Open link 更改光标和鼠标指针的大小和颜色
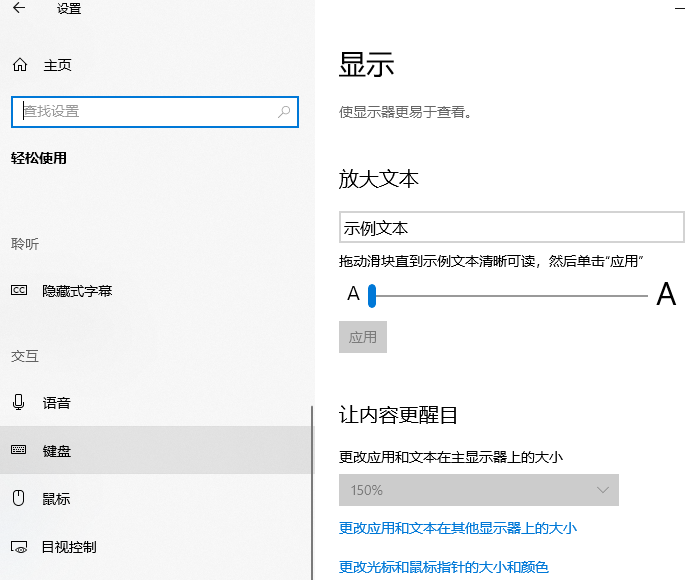This screenshot has width=695, height=580. pyautogui.click(x=444, y=567)
